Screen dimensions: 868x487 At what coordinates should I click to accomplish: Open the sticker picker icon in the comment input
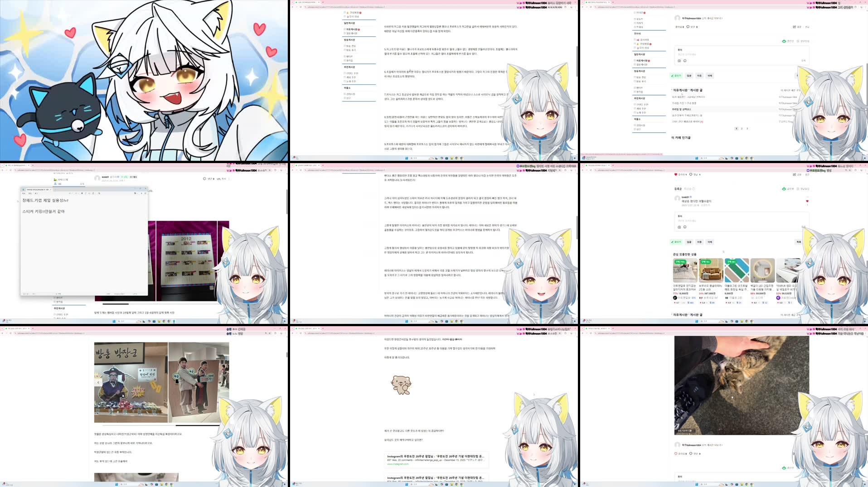(684, 227)
